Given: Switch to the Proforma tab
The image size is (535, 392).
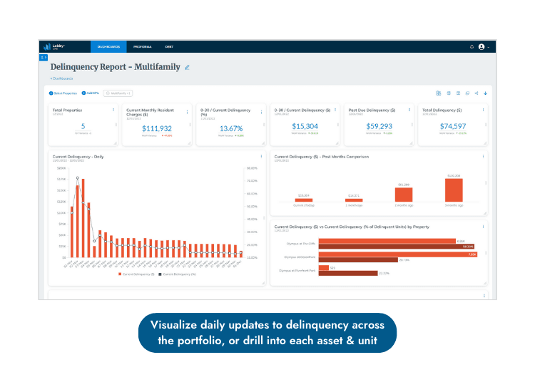Looking at the screenshot, I should click(142, 47).
